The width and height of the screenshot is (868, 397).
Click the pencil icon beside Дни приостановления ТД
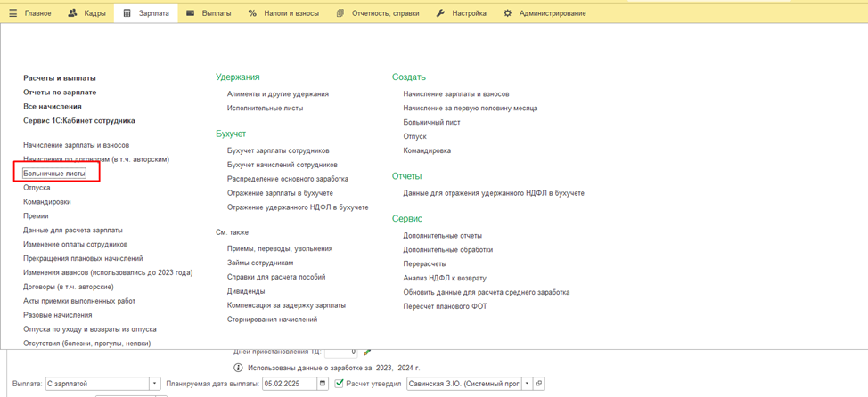[x=366, y=352]
